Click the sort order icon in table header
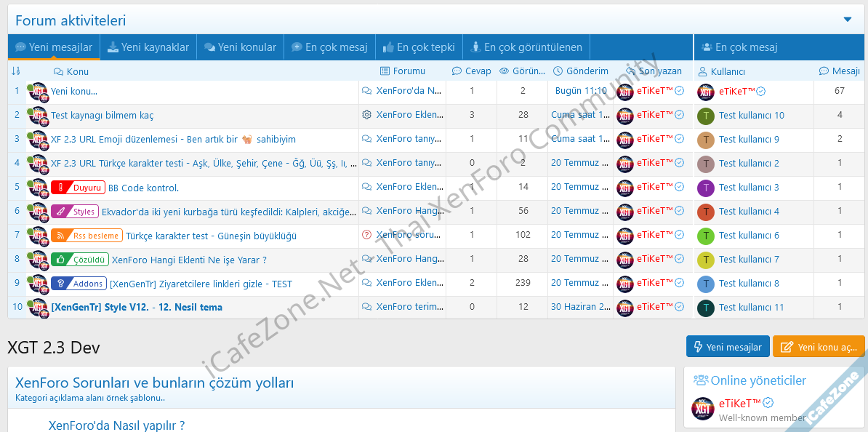Image resolution: width=868 pixels, height=432 pixels. pyautogui.click(x=16, y=71)
